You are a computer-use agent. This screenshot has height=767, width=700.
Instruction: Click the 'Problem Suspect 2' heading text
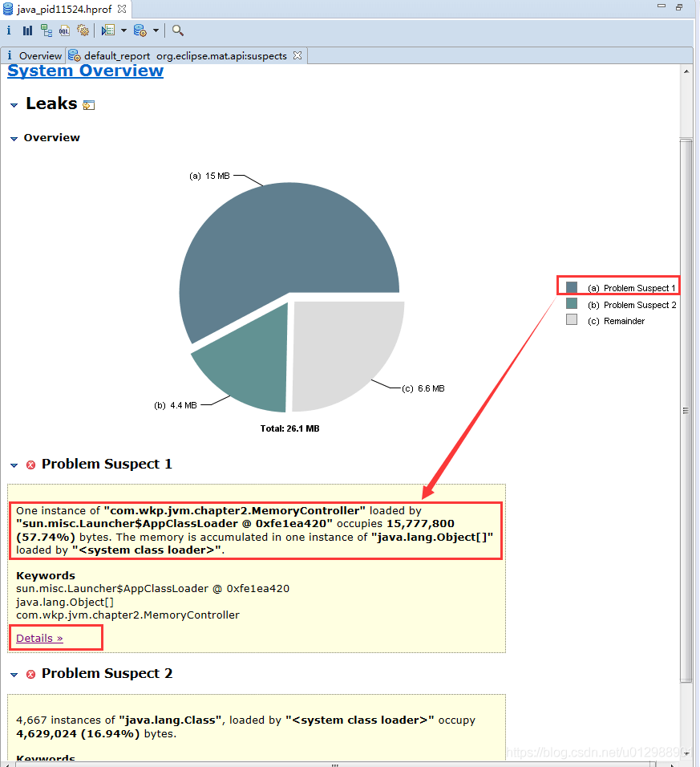pyautogui.click(x=107, y=674)
